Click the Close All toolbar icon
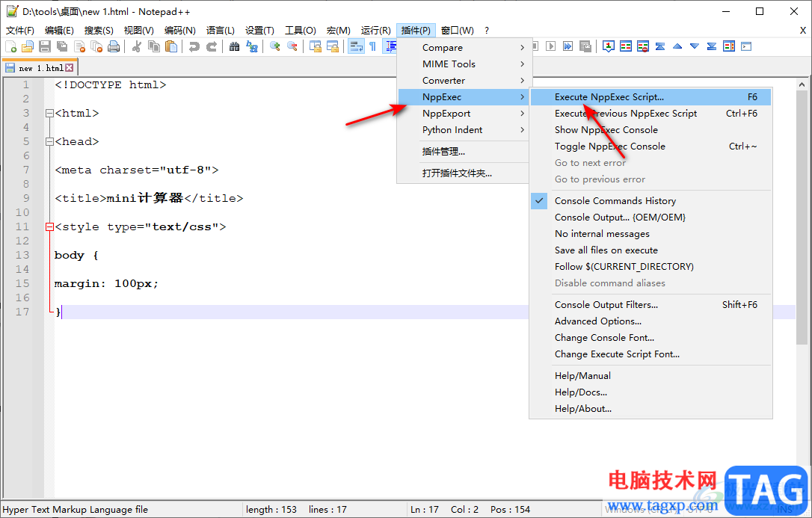 [x=96, y=46]
